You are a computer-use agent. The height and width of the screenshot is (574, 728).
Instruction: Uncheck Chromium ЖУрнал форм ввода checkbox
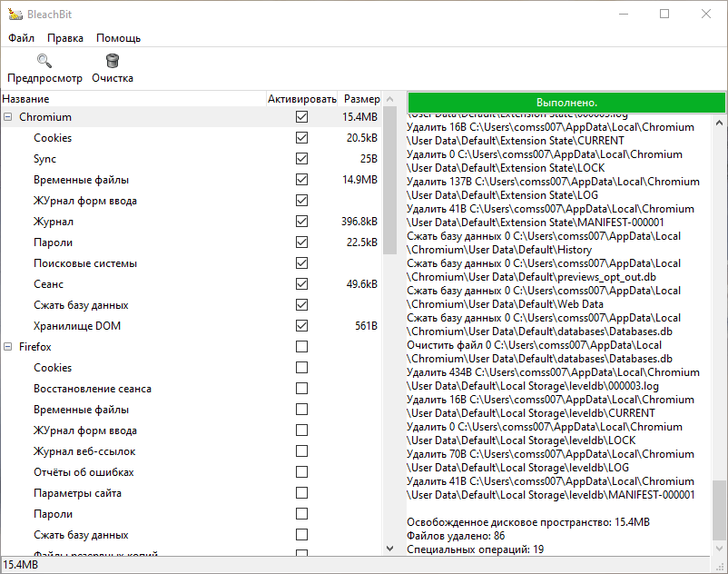pyautogui.click(x=301, y=201)
